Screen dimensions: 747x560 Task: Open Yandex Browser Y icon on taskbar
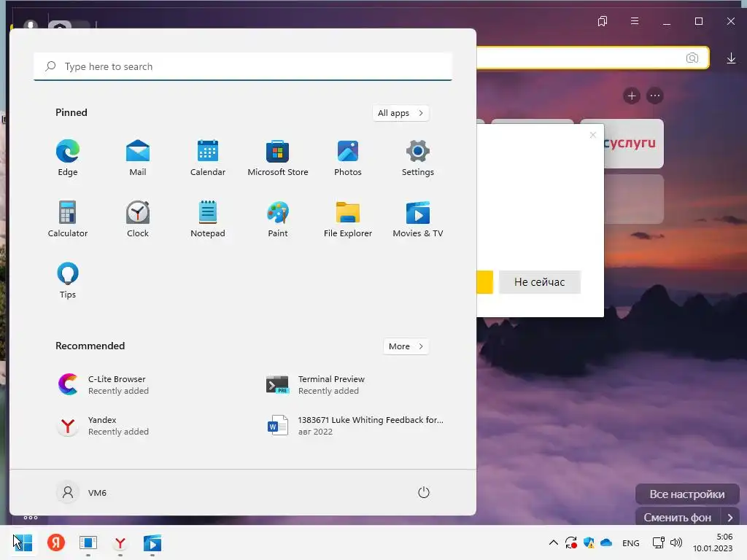click(x=120, y=542)
